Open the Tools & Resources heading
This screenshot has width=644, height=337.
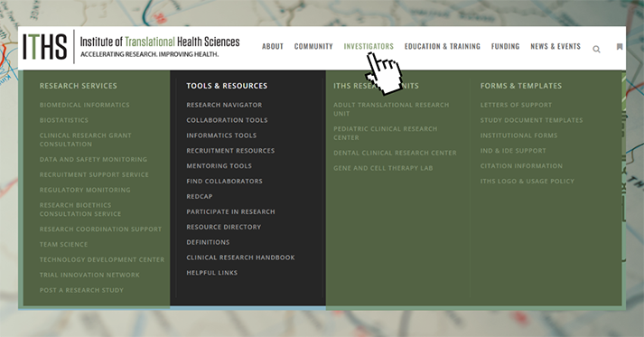(x=227, y=86)
